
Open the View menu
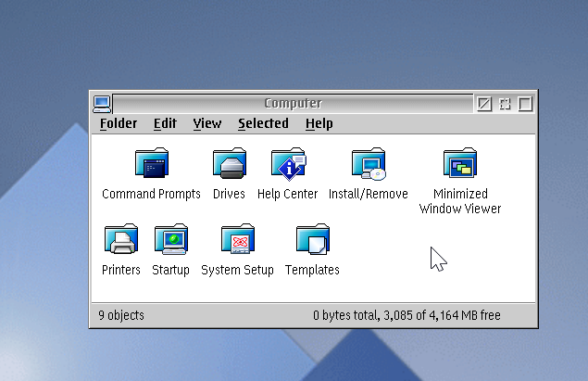pos(206,123)
